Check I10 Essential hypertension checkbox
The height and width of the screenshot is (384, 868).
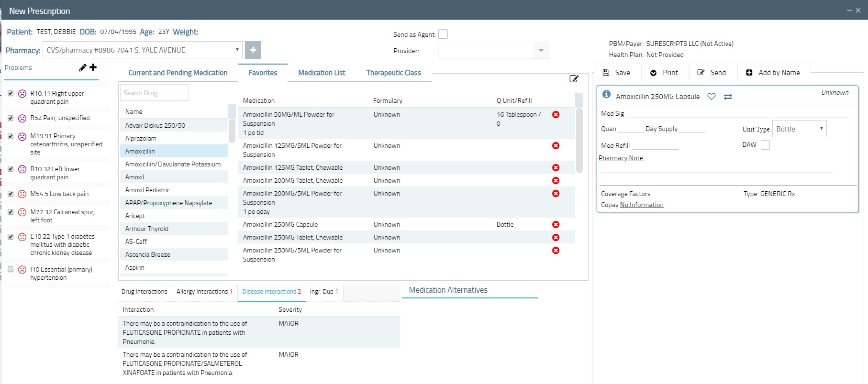coord(11,269)
